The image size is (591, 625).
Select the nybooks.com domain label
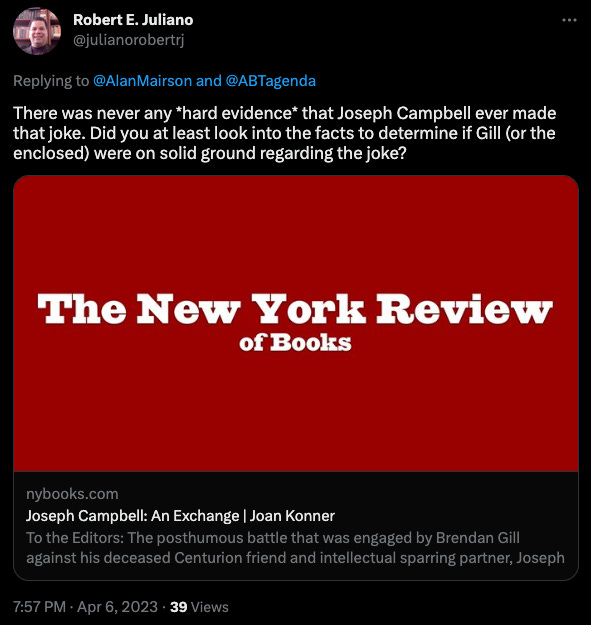pyautogui.click(x=72, y=494)
